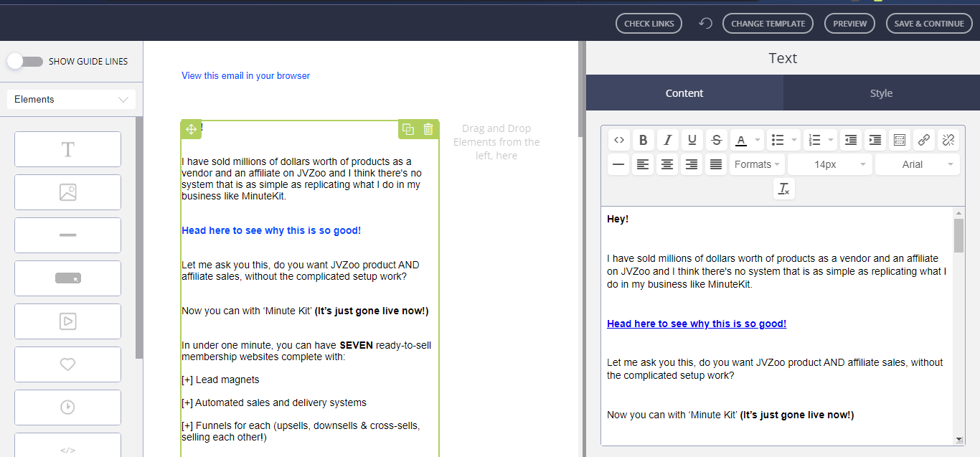Image resolution: width=980 pixels, height=457 pixels.
Task: Click the Hey! text in editor
Action: coord(618,219)
